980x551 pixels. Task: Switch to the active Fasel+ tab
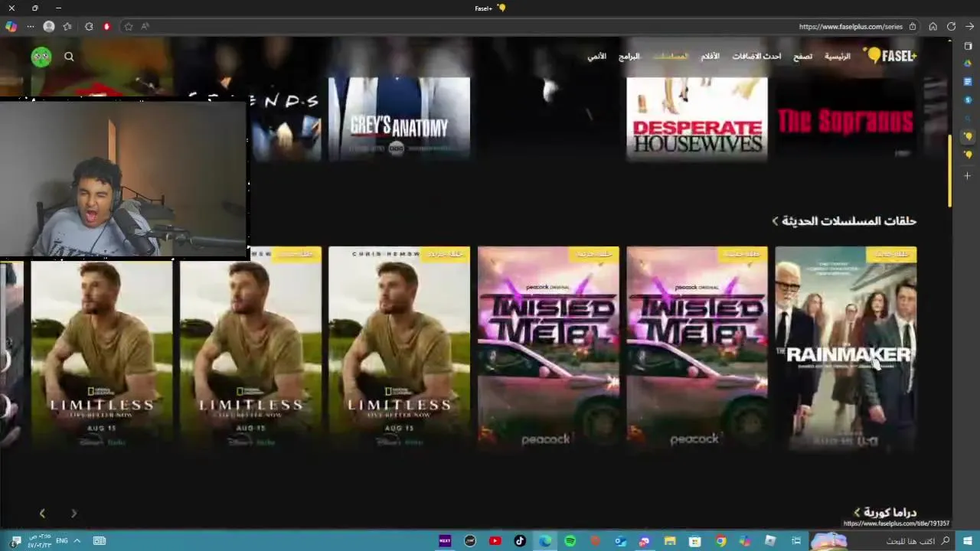point(968,136)
